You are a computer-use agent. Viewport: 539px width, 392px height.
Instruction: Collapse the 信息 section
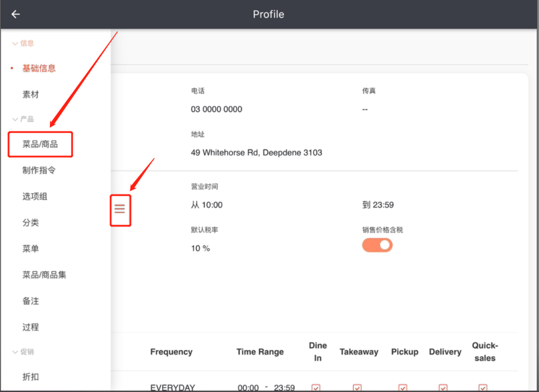tap(23, 43)
